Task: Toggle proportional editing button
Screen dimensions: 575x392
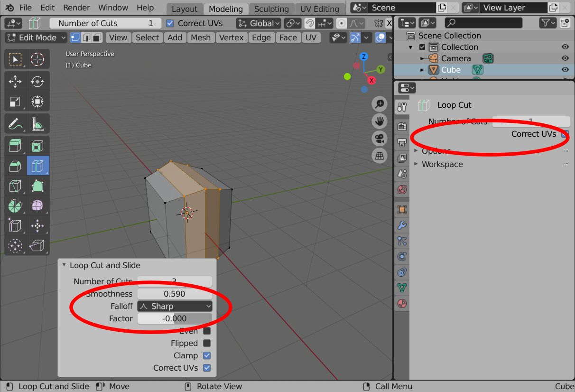Action: 341,23
